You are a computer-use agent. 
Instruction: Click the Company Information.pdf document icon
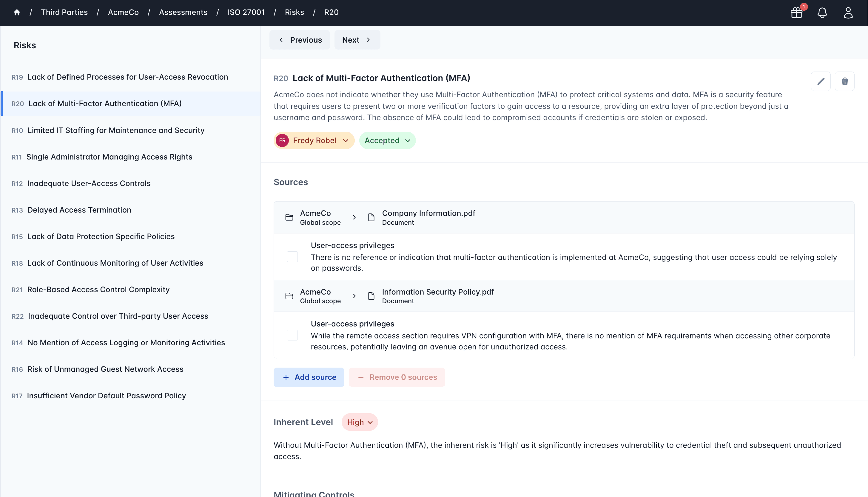coord(371,217)
